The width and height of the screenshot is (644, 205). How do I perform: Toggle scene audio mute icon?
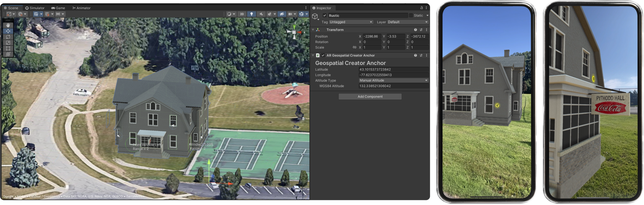(261, 14)
